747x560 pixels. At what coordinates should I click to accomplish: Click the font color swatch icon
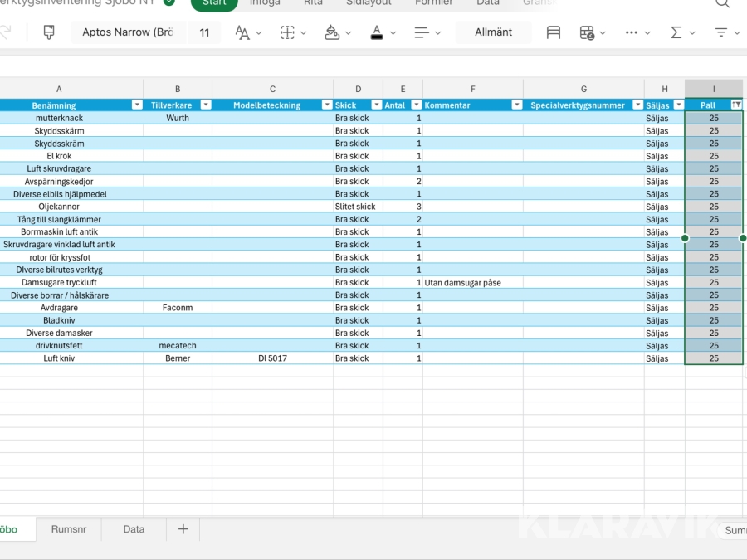pyautogui.click(x=377, y=32)
